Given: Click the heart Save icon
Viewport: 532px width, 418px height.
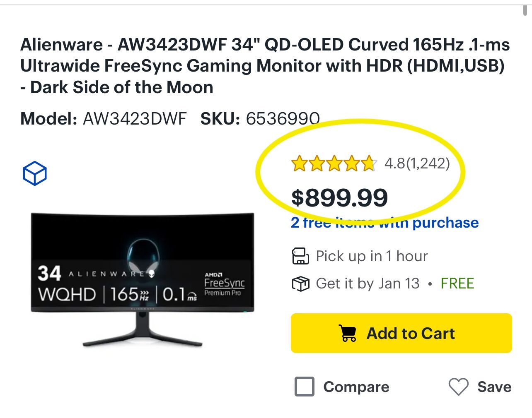Looking at the screenshot, I should [x=458, y=387].
